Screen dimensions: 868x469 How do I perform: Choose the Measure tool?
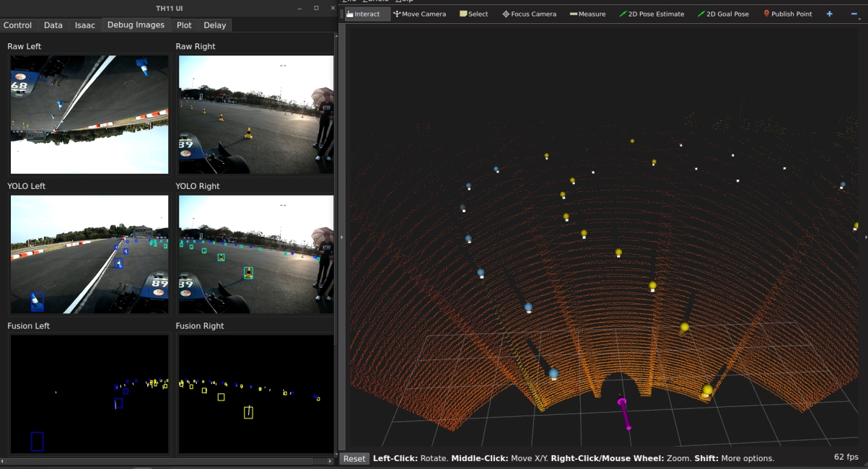[588, 14]
